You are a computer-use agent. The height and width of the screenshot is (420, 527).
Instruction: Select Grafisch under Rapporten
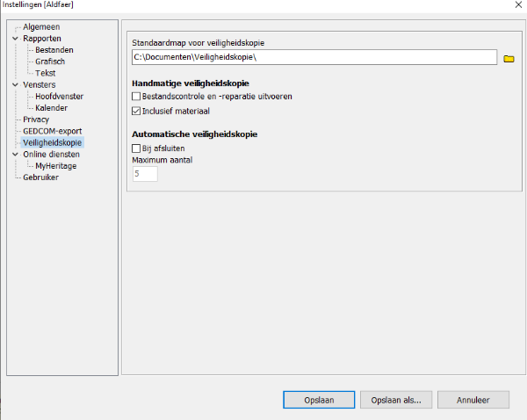(x=50, y=62)
